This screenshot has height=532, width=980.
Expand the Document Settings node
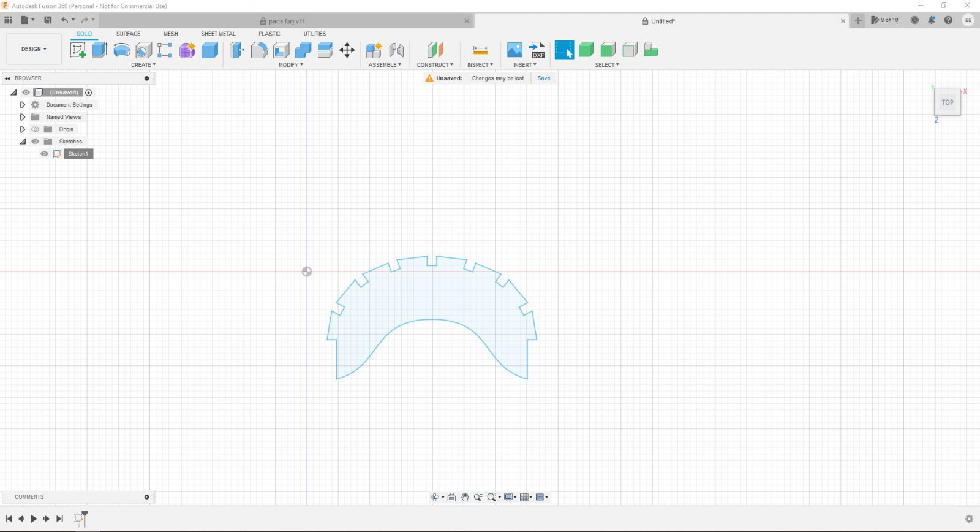[23, 105]
